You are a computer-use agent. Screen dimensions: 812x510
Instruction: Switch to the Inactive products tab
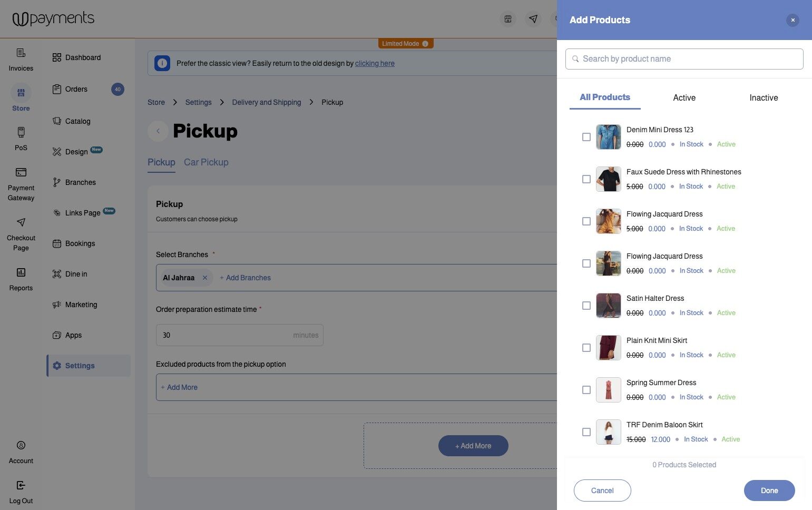click(x=764, y=98)
